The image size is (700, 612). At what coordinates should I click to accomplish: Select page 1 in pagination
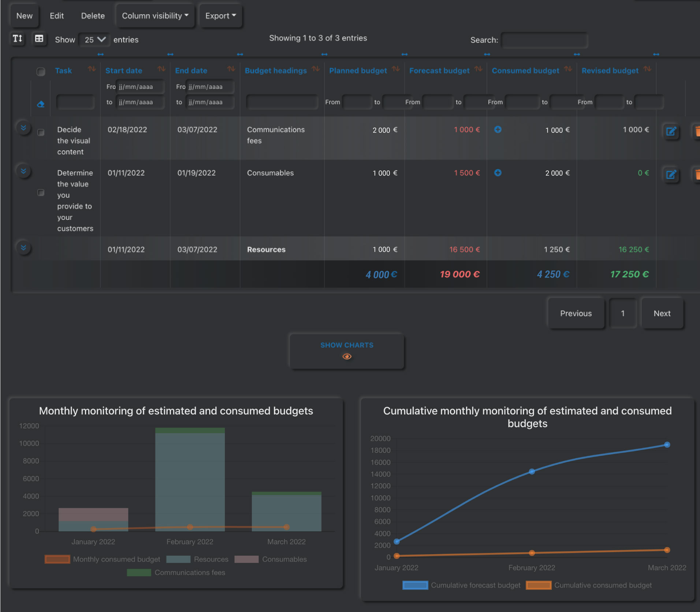tap(623, 313)
